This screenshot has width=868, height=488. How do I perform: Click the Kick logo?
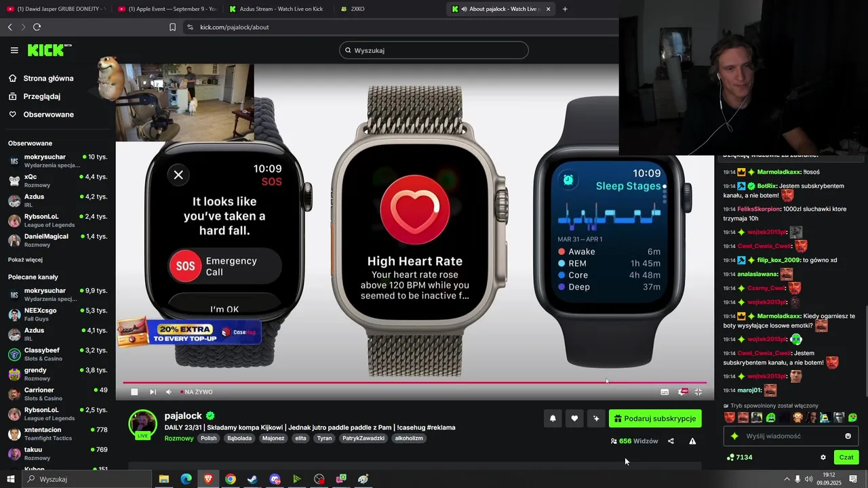coord(50,50)
